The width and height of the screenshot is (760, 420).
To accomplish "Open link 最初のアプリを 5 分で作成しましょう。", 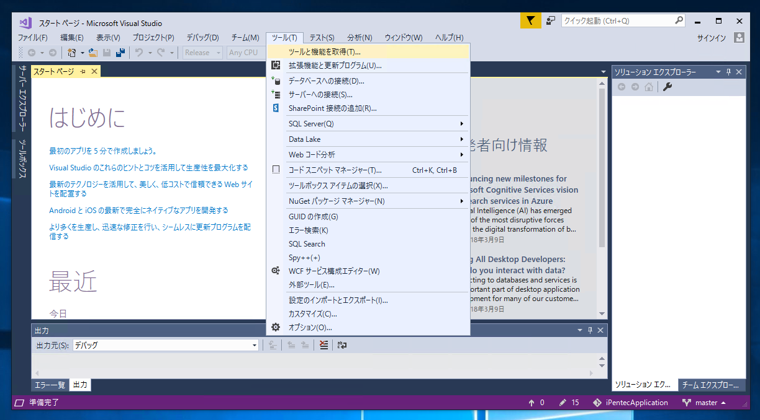I will 103,151.
